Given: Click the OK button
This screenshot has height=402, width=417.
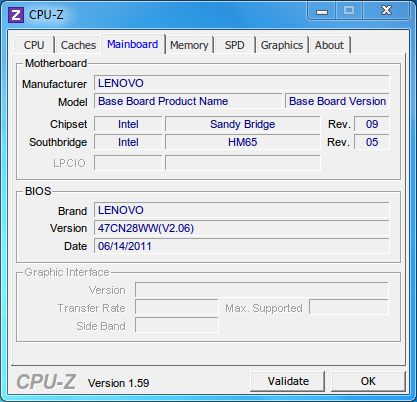Looking at the screenshot, I should pos(368,381).
